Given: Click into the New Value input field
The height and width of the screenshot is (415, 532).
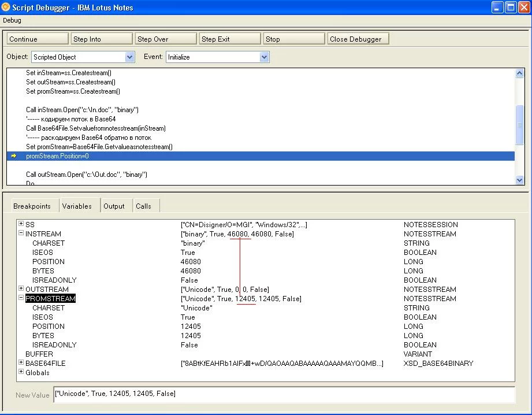Looking at the screenshot, I should [283, 394].
